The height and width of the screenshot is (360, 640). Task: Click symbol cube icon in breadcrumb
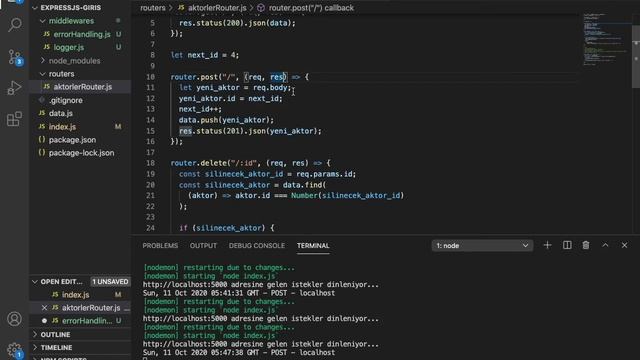(x=261, y=8)
